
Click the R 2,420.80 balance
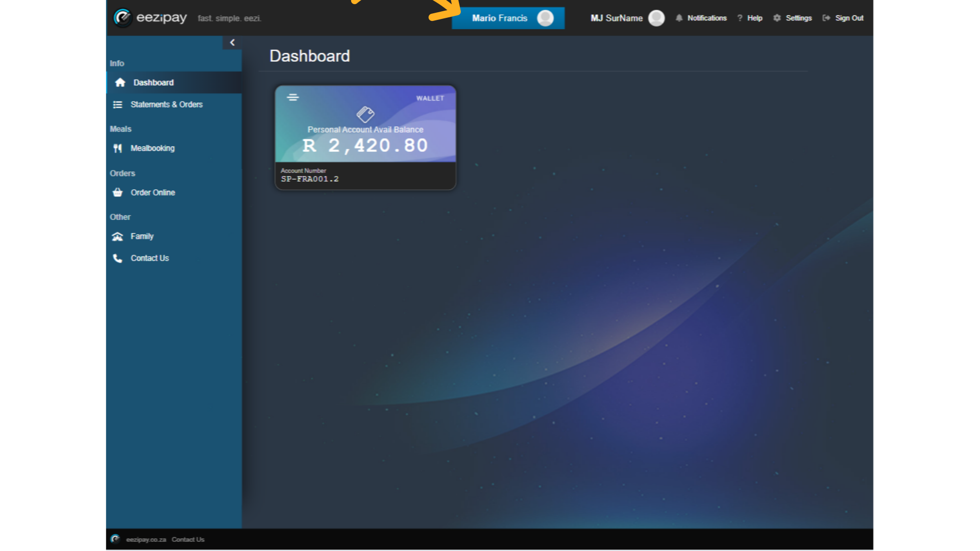click(x=365, y=146)
